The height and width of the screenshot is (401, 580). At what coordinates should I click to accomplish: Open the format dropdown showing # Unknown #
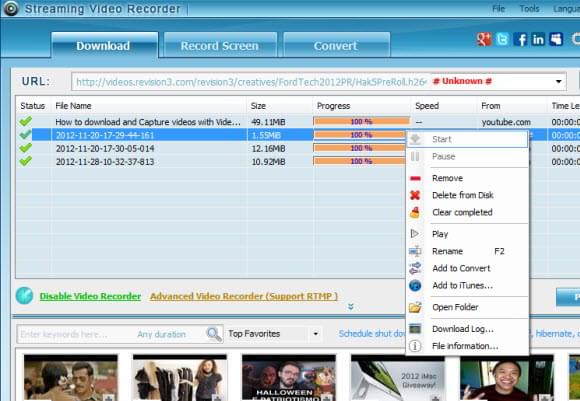click(559, 81)
